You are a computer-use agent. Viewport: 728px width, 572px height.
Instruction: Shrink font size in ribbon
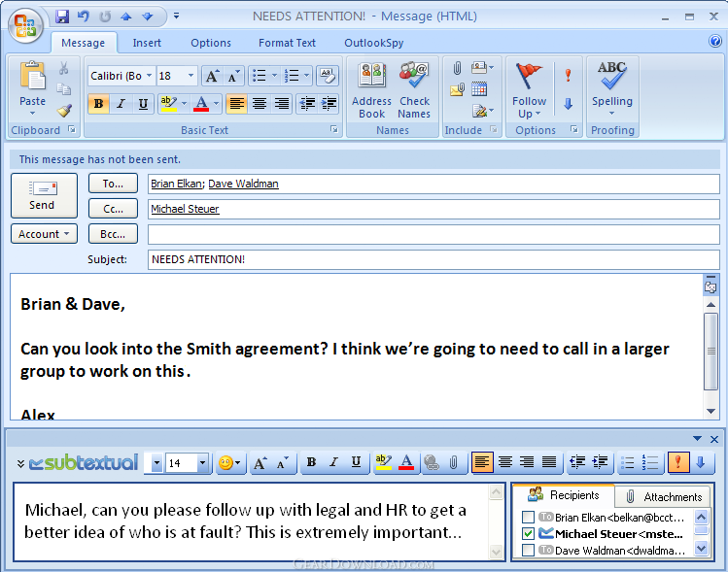(233, 76)
